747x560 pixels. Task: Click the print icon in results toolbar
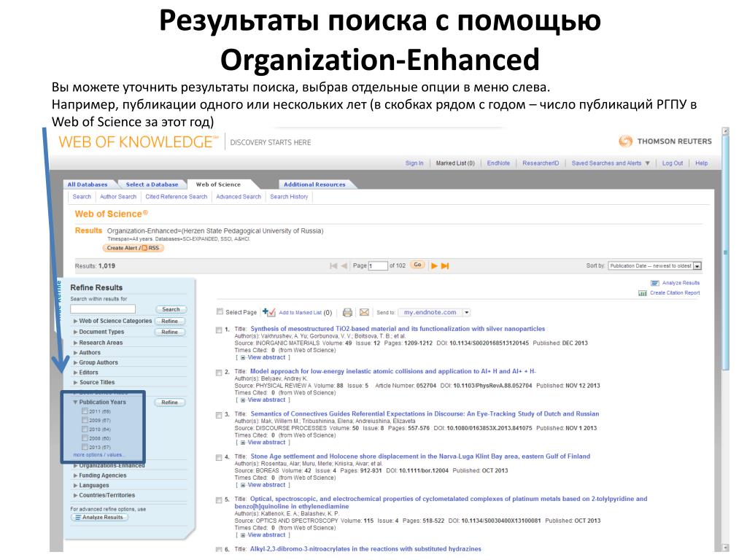coord(347,312)
